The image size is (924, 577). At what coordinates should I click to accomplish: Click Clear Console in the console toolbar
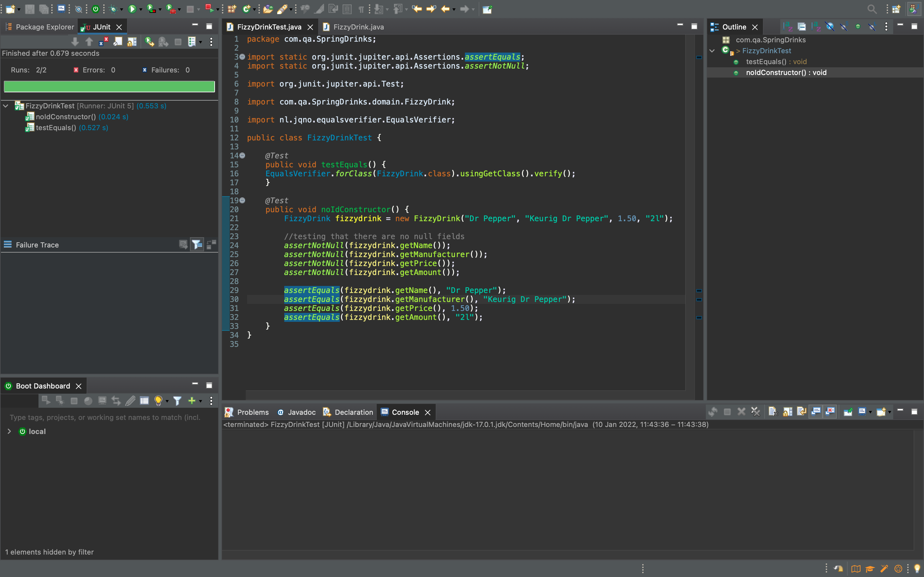coord(773,412)
